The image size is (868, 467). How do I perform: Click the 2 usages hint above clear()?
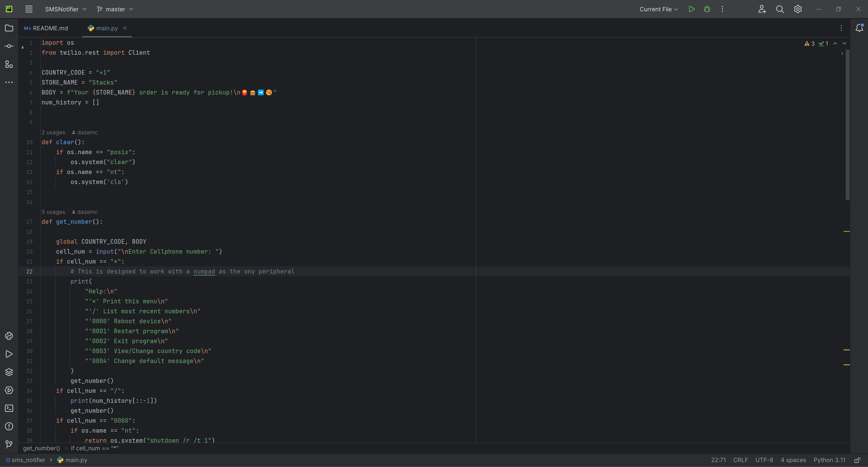pyautogui.click(x=53, y=132)
